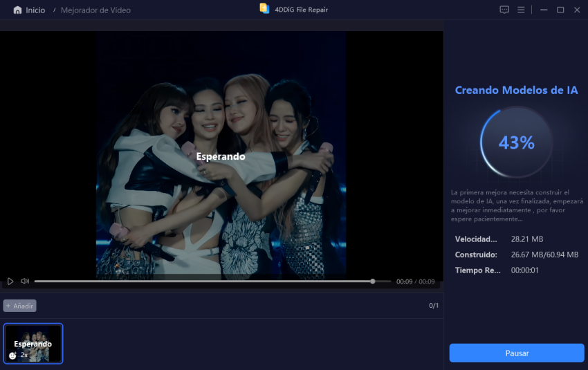The height and width of the screenshot is (370, 588).
Task: Click the 00:00:01 remaining time value
Action: [x=524, y=270]
